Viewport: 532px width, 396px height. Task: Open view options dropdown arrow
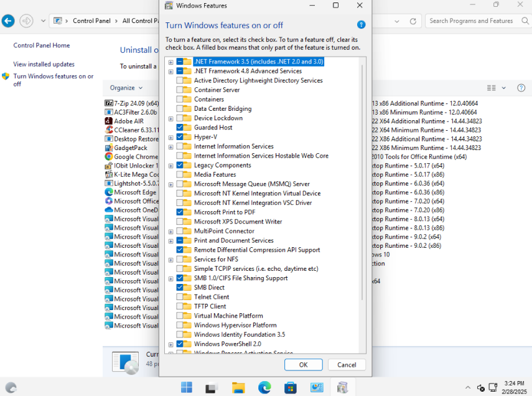click(503, 88)
